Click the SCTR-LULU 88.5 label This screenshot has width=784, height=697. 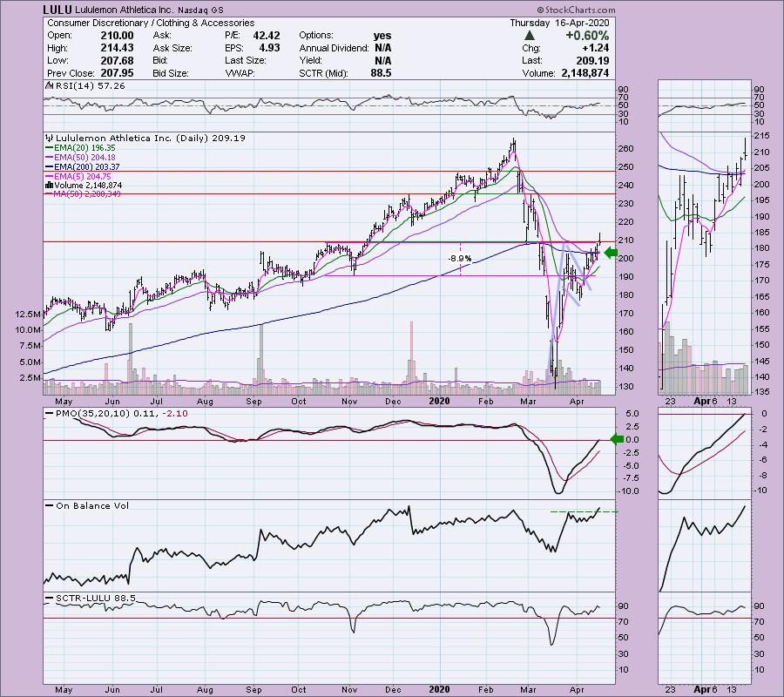(91, 598)
